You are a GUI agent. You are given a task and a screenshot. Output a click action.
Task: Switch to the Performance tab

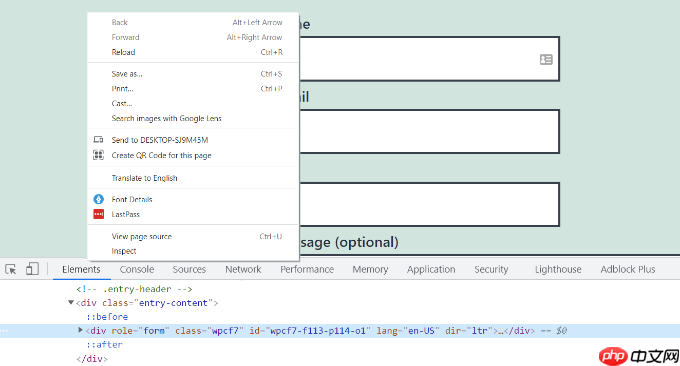pyautogui.click(x=307, y=269)
